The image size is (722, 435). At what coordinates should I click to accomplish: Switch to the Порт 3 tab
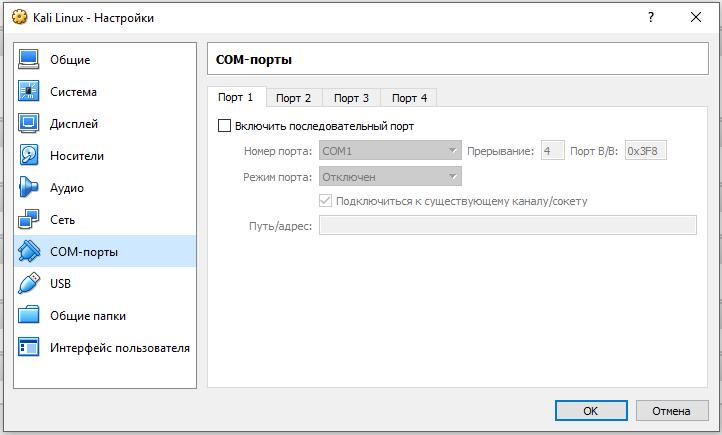[x=351, y=98]
